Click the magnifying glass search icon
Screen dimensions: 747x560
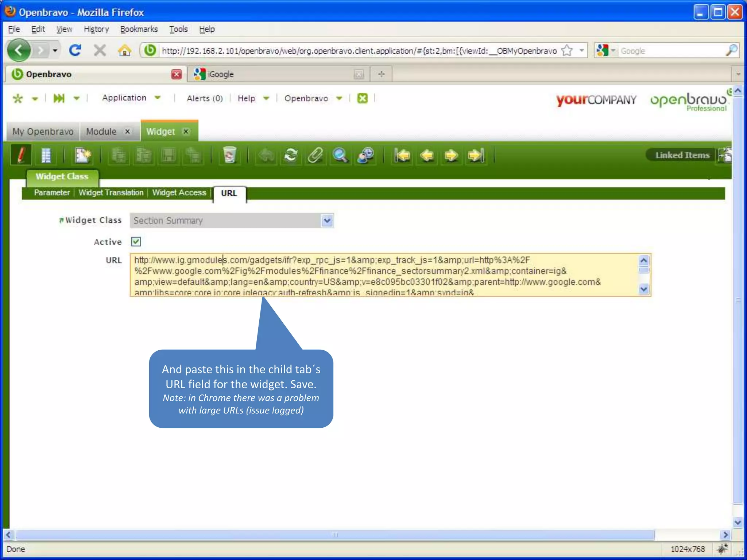[x=340, y=155]
